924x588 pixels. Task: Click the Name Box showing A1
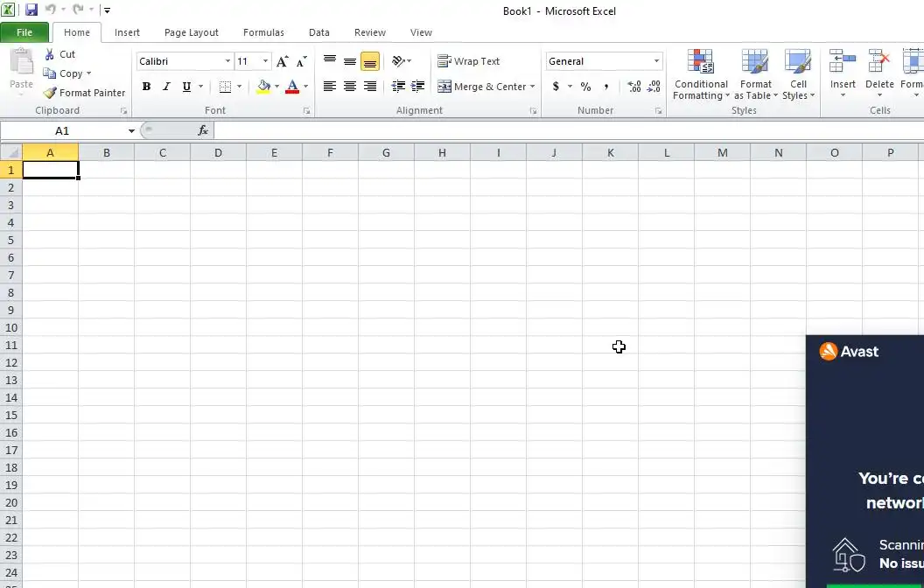click(62, 130)
